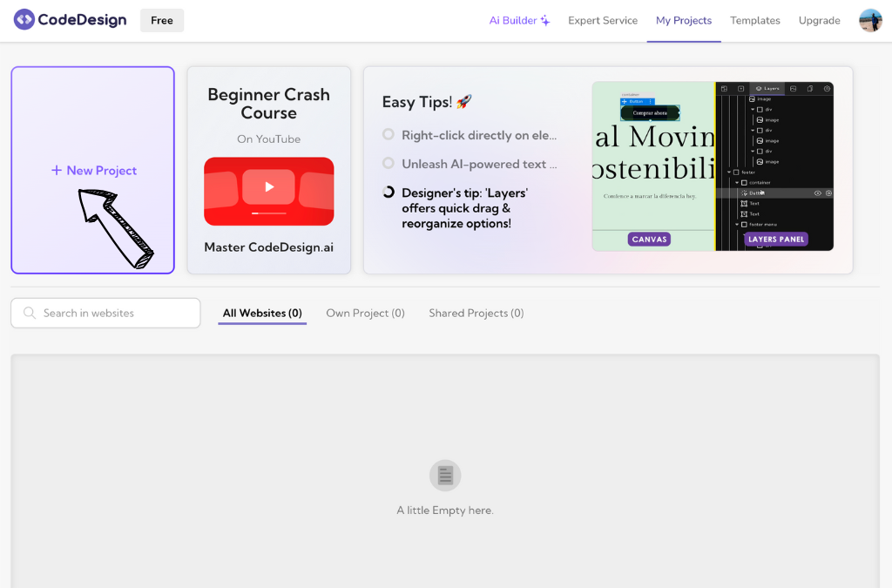The image size is (892, 588).
Task: Create a New Project
Action: (92, 170)
